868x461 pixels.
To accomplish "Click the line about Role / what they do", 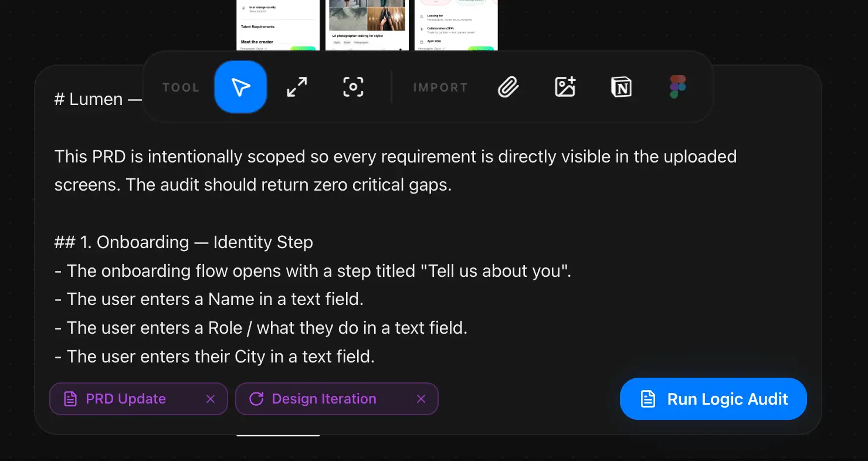I will [261, 328].
